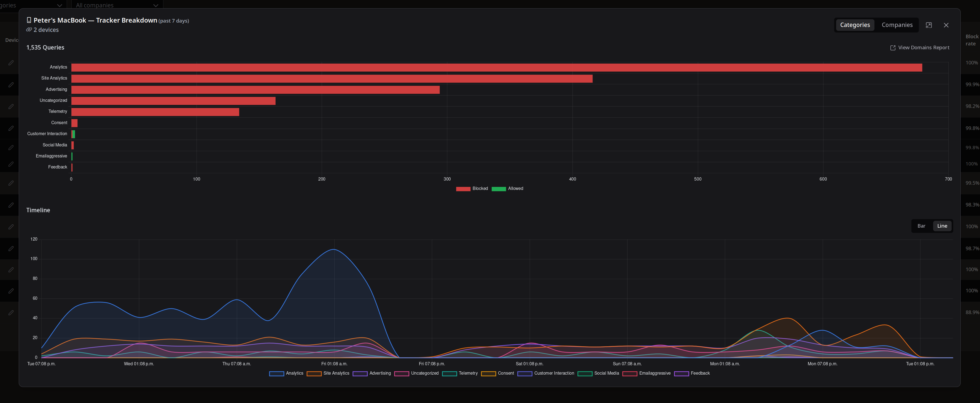Viewport: 980px width, 403px height.
Task: Click the 2 devices text
Action: (46, 30)
